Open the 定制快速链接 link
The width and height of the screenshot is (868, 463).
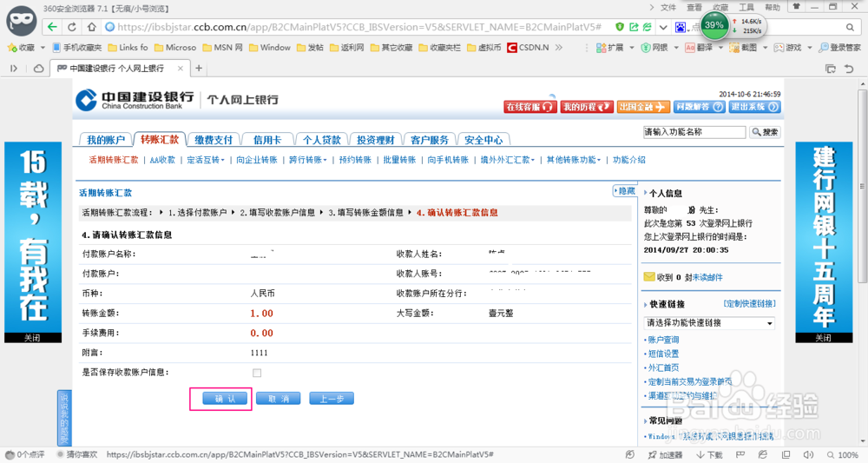pyautogui.click(x=750, y=303)
